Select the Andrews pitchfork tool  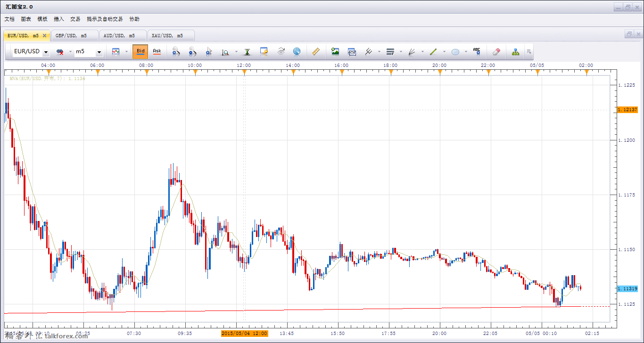[x=369, y=51]
